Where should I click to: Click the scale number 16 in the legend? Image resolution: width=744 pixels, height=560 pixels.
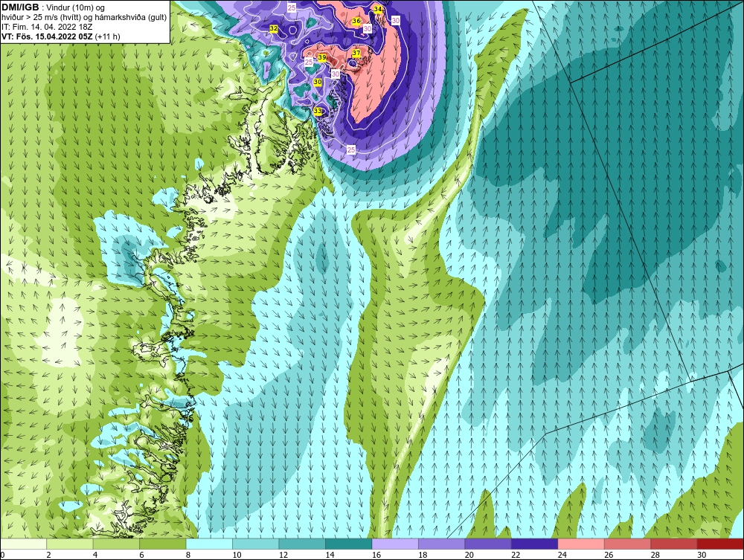(x=376, y=555)
